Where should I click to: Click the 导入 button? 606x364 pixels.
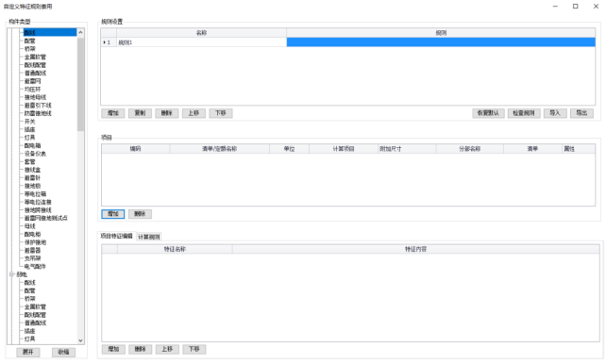pyautogui.click(x=555, y=113)
